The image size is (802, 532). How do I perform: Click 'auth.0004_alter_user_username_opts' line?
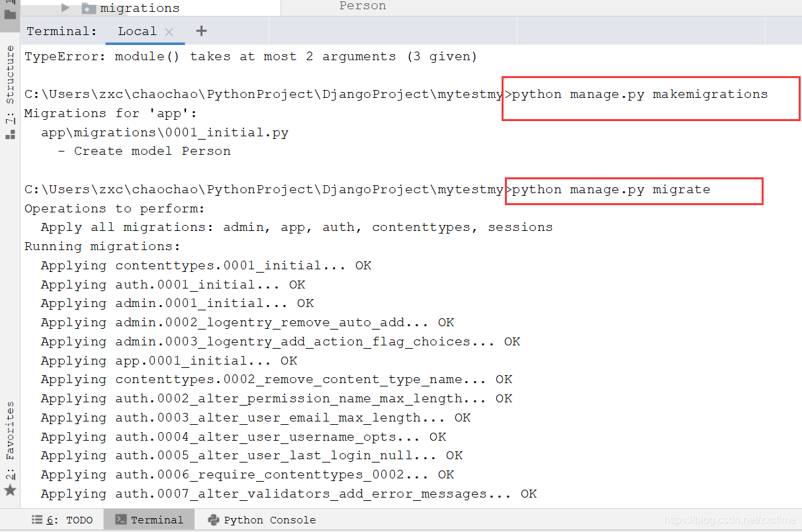[x=244, y=437]
